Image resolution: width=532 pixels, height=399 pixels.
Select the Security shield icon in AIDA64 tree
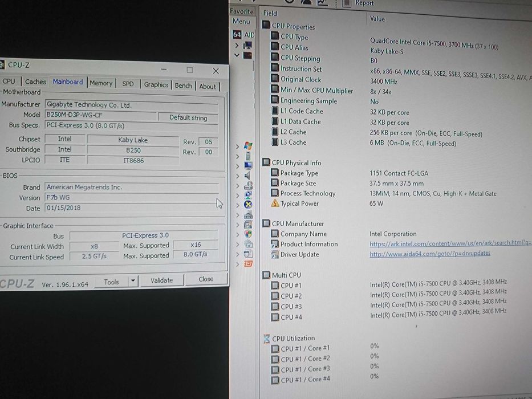tap(248, 234)
